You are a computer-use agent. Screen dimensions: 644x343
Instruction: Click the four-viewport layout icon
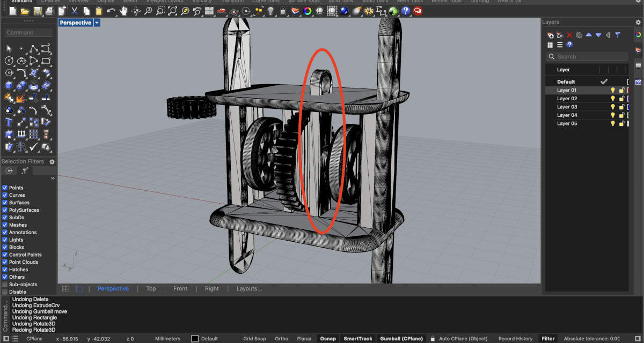(x=209, y=11)
